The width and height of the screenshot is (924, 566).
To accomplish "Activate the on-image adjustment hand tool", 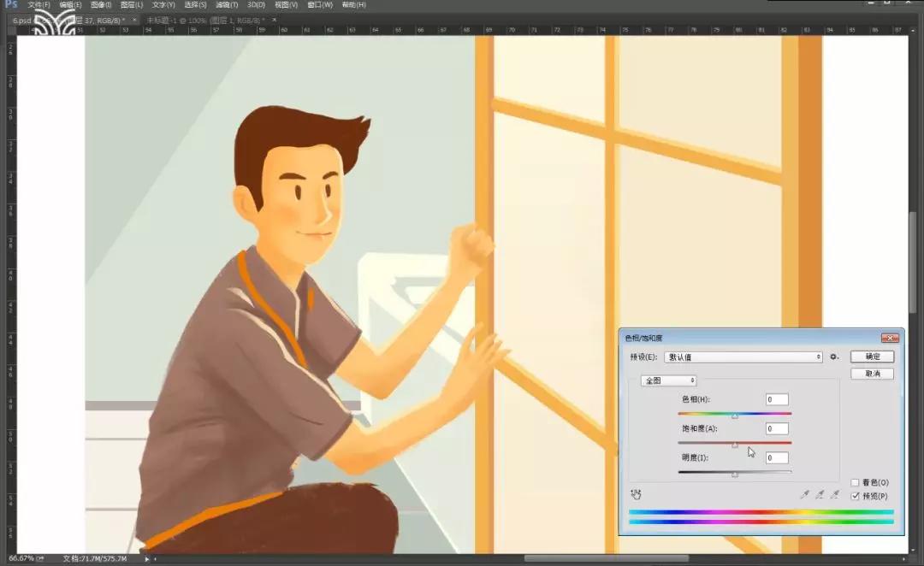I will tap(636, 494).
